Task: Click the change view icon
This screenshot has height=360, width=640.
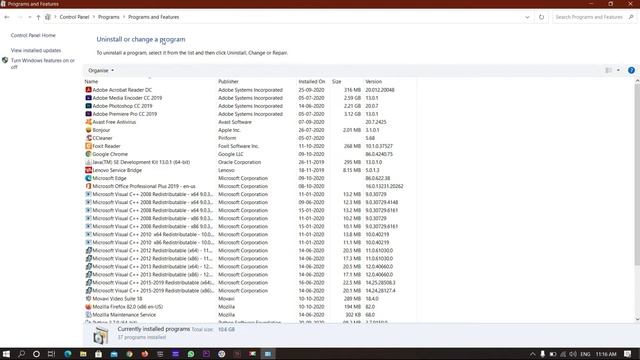Action: pyautogui.click(x=608, y=70)
